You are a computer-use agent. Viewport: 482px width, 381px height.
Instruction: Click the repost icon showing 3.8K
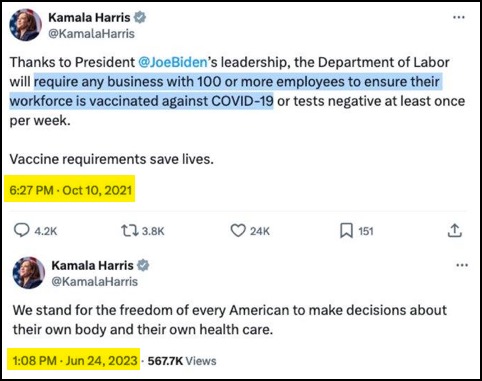point(130,231)
